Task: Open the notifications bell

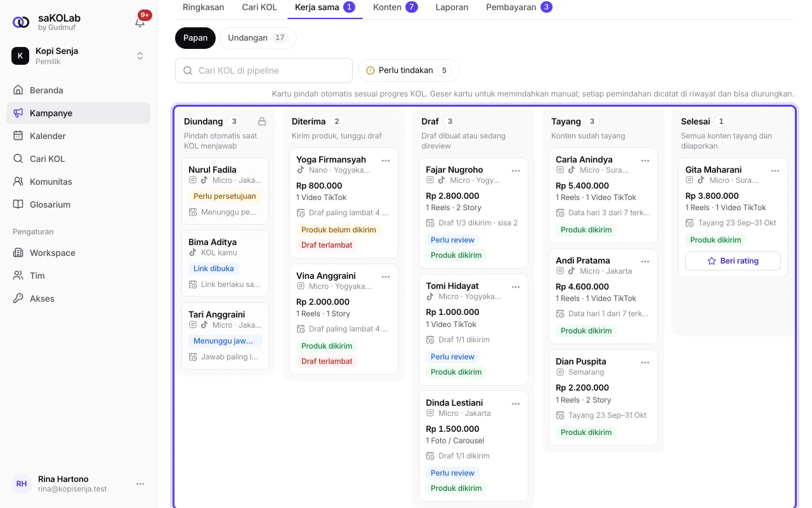Action: [x=140, y=22]
